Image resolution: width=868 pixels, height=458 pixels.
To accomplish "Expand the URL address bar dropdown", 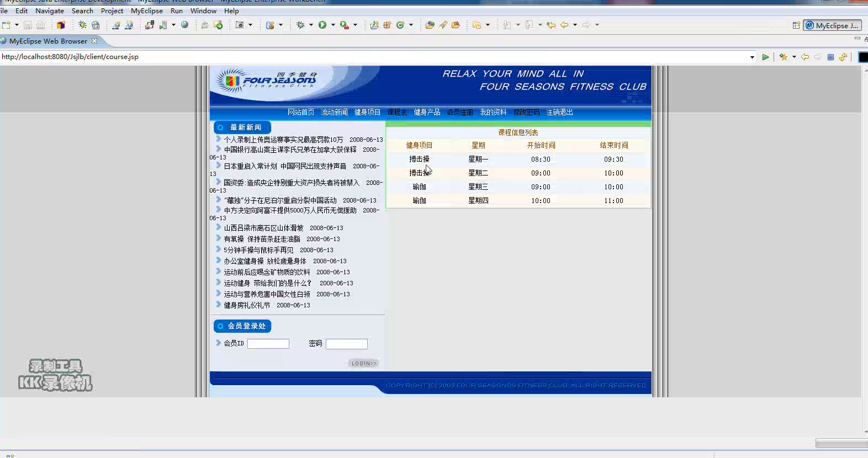I will 752,57.
